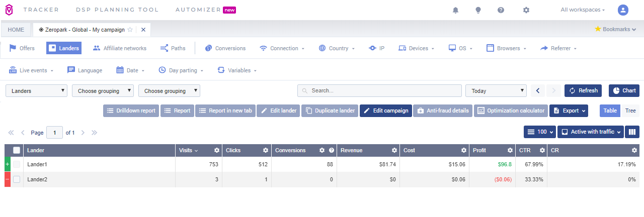Check the Lander1 row checkbox
644x217 pixels.
click(x=17, y=164)
